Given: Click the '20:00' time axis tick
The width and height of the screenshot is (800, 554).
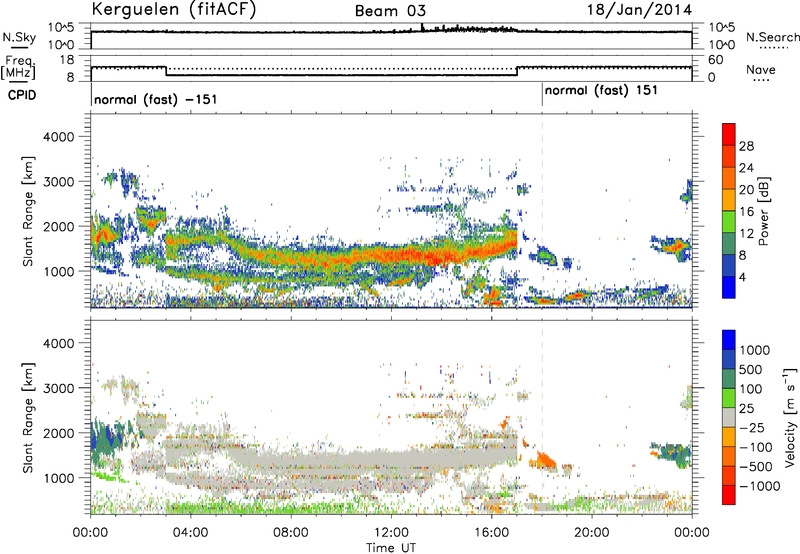Looking at the screenshot, I should [591, 533].
